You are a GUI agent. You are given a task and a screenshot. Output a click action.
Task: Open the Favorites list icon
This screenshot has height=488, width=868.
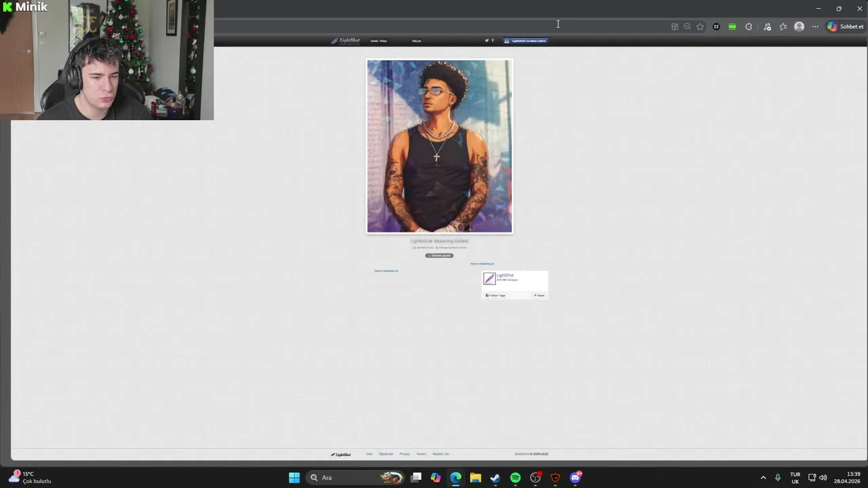(x=783, y=26)
